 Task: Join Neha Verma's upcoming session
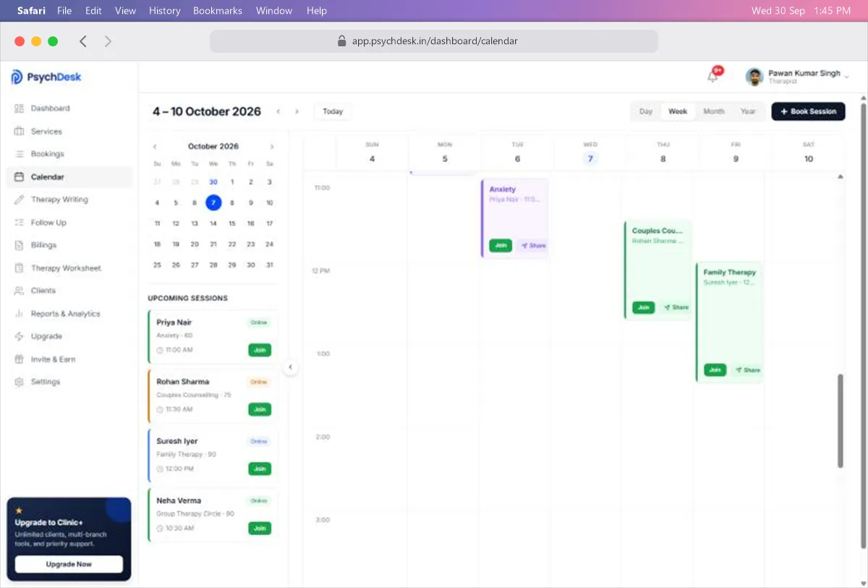260,528
